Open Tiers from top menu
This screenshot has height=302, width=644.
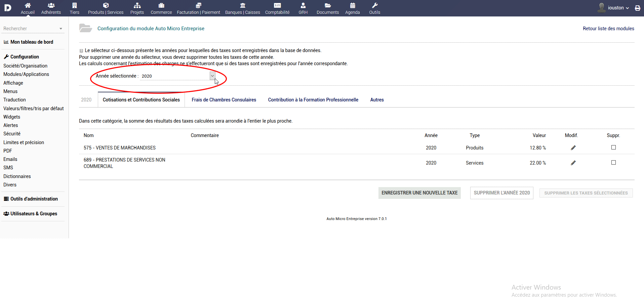[74, 6]
